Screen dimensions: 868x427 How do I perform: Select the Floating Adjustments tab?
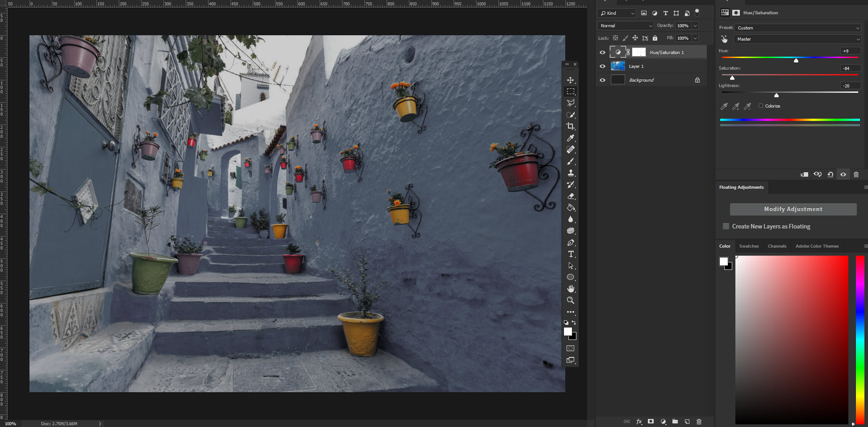click(741, 187)
